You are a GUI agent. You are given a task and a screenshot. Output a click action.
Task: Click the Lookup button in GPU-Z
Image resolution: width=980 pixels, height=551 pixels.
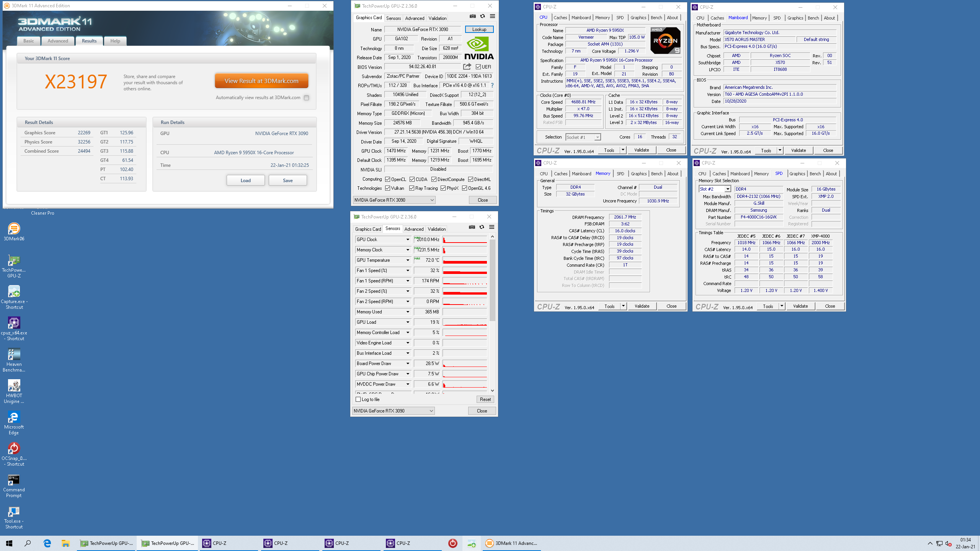(x=479, y=29)
